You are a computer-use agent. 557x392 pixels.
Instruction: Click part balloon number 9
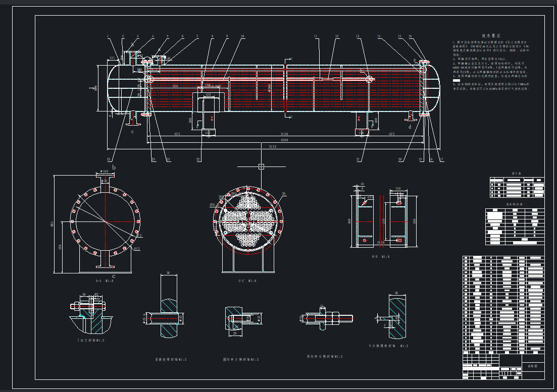coord(227,36)
